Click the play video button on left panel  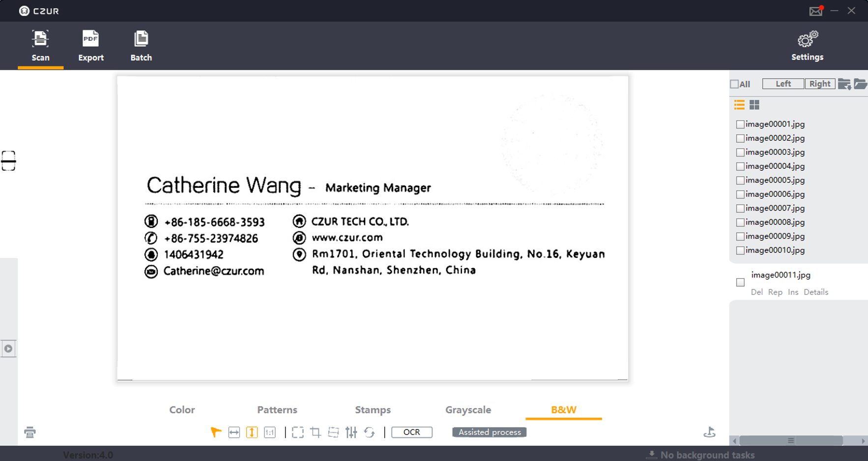[8, 349]
